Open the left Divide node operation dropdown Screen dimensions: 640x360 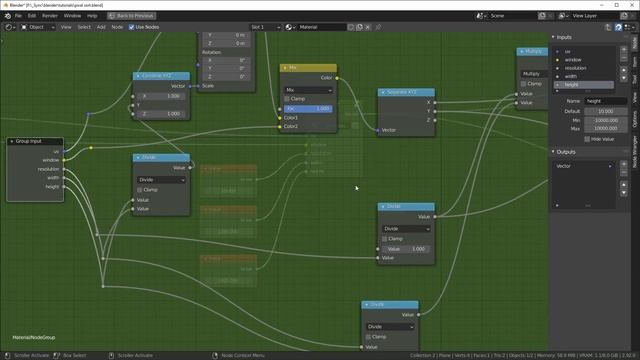click(161, 180)
